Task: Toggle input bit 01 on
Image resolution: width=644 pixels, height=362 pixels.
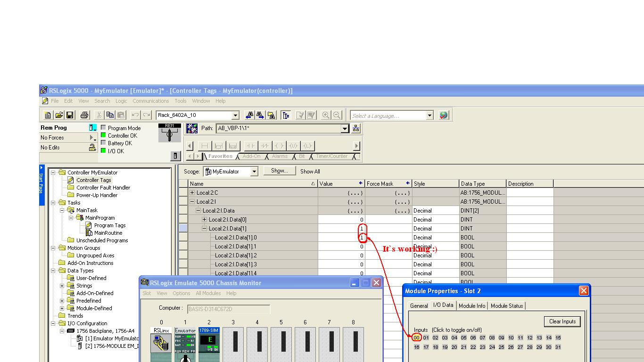Action: click(426, 337)
